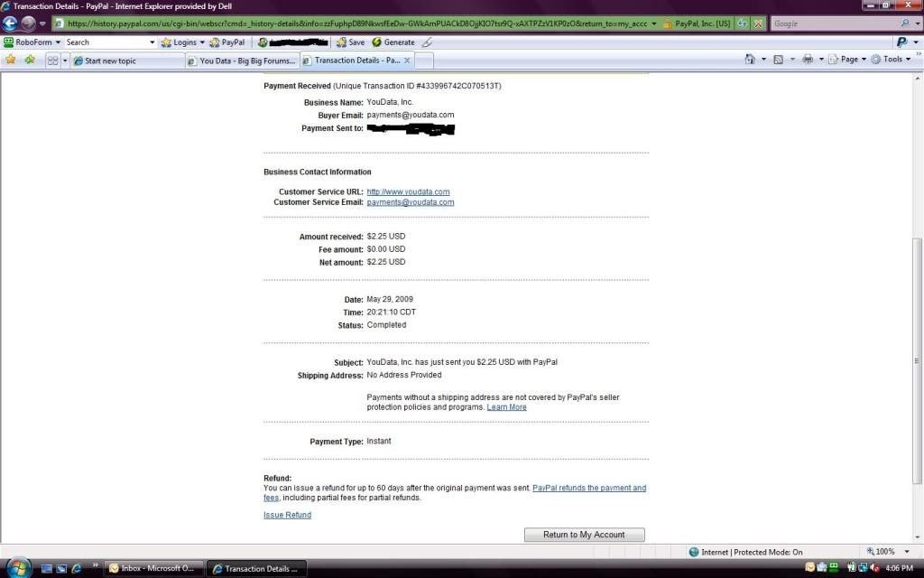Open the RoboForm Logins menu
The image size is (924, 578).
[x=182, y=42]
